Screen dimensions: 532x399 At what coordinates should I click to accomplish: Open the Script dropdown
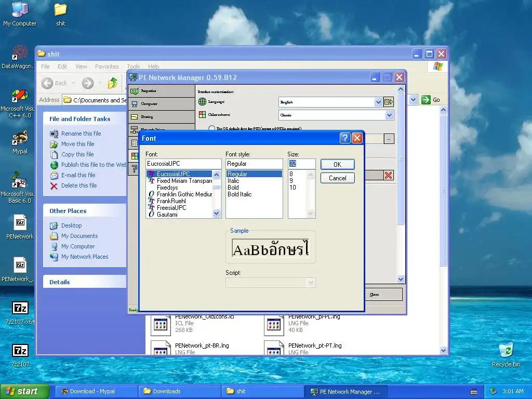(270, 283)
